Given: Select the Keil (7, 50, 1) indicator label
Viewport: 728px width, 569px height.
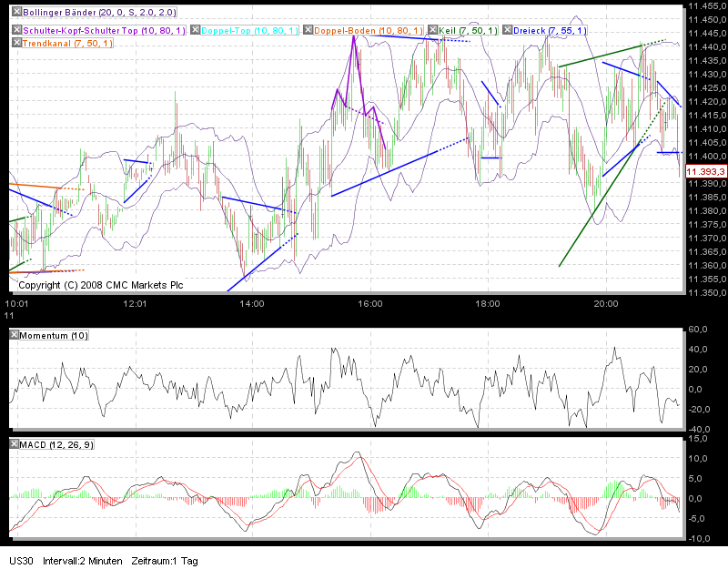Looking at the screenshot, I should coord(469,30).
